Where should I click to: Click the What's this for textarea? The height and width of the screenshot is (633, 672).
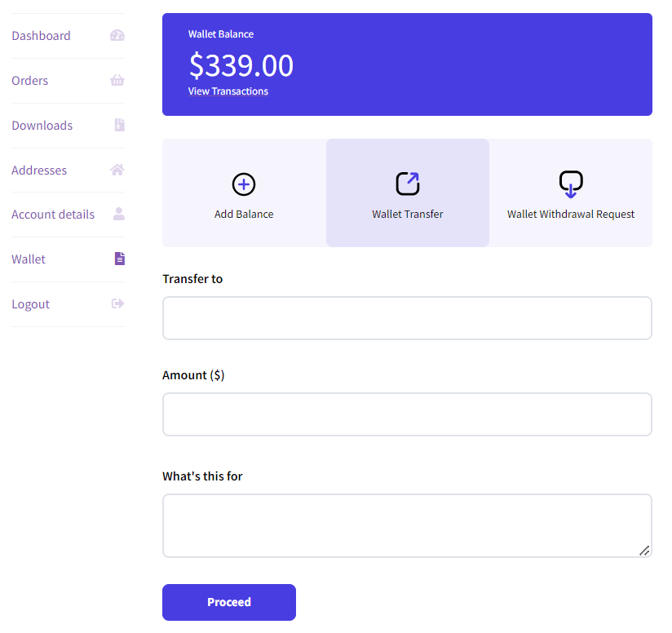click(407, 525)
